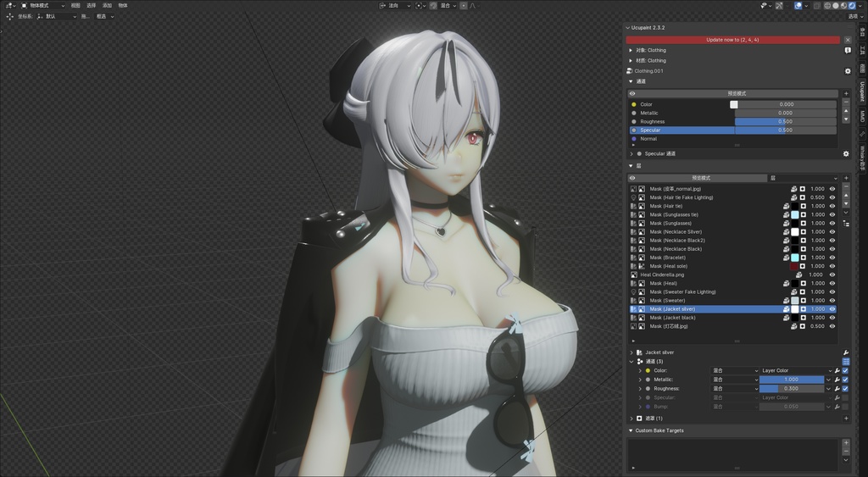Select the Mask (Sweater) layer row

pyautogui.click(x=733, y=301)
